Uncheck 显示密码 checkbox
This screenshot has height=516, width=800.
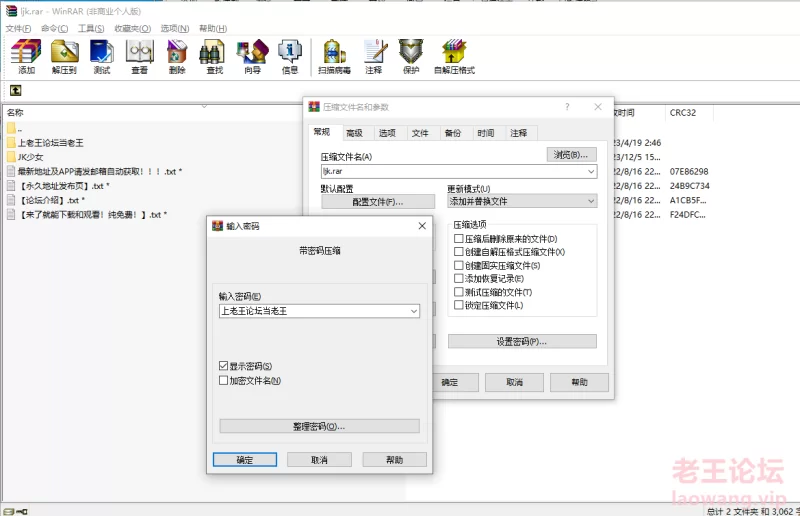pos(223,366)
